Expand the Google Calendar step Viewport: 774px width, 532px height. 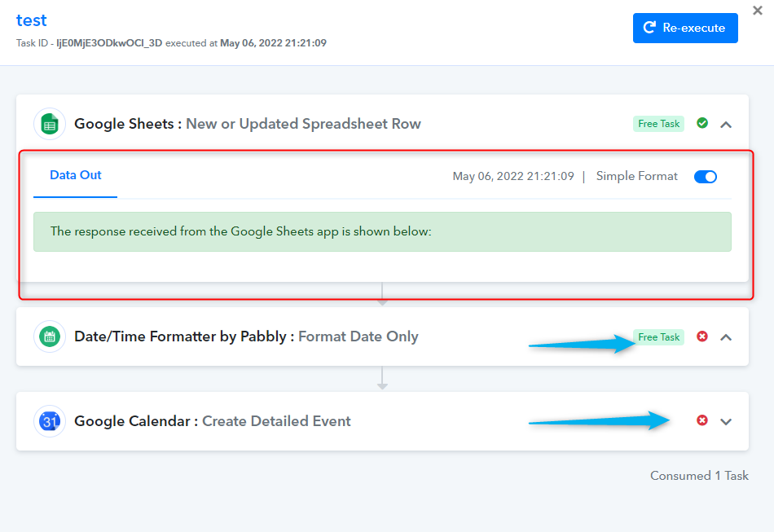(x=726, y=422)
